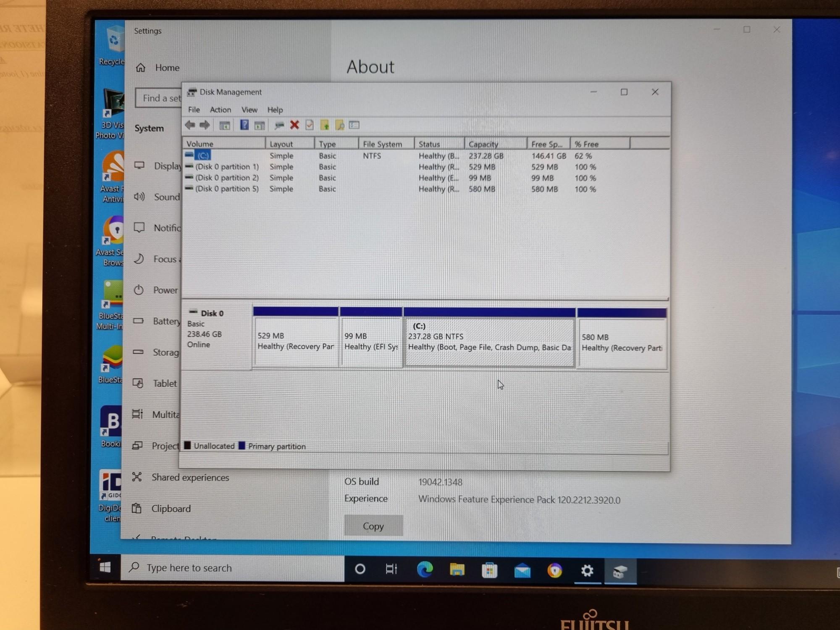The height and width of the screenshot is (630, 840).
Task: Sort by the Capacity column header
Action: [x=496, y=144]
